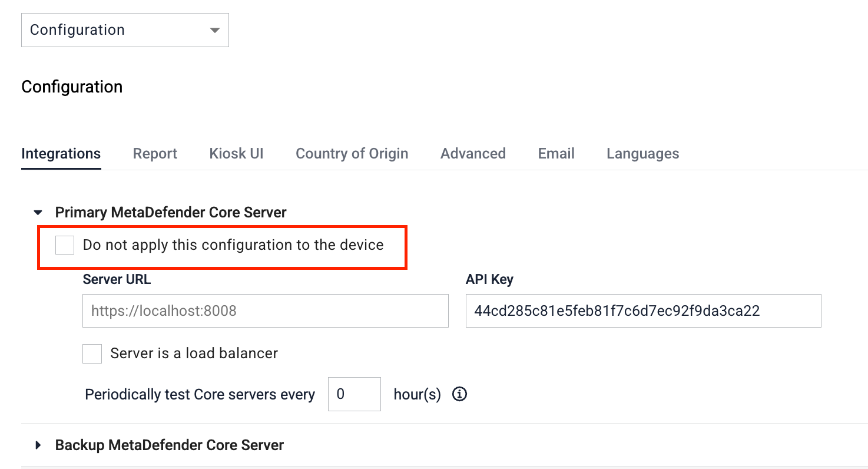Collapse Primary MetaDefender Core Server triangle
868x469 pixels.
[38, 212]
